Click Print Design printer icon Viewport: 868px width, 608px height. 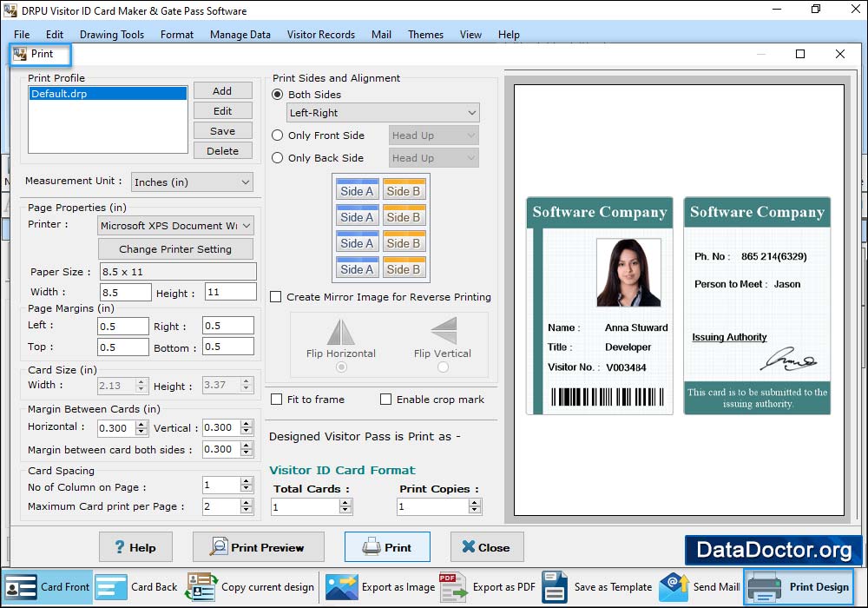tap(764, 587)
